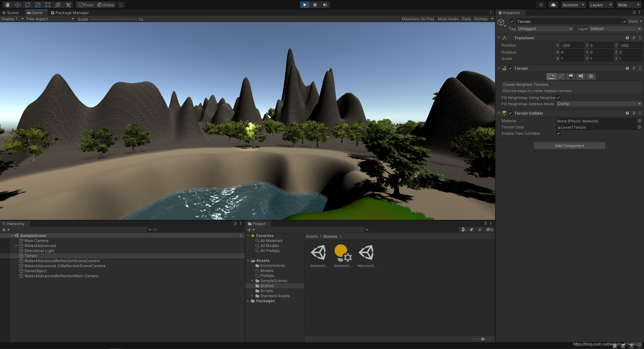The image size is (644, 349).
Task: Toggle Mute Audio
Action: [x=448, y=19]
